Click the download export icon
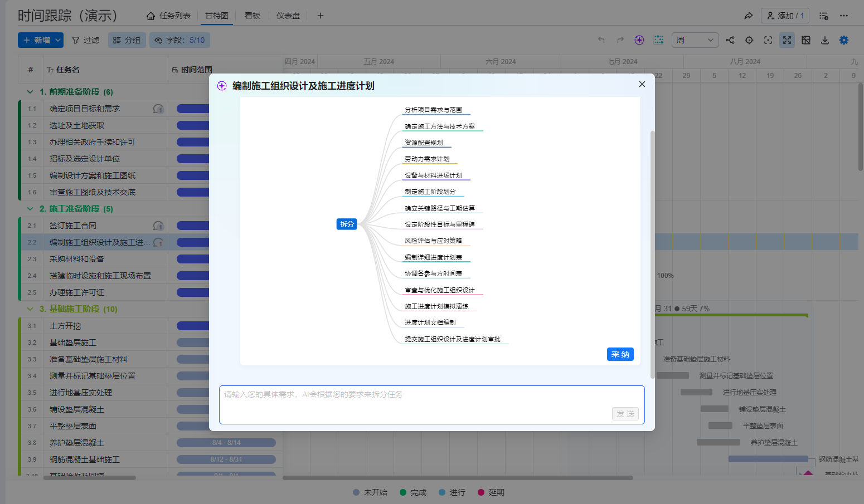 825,40
